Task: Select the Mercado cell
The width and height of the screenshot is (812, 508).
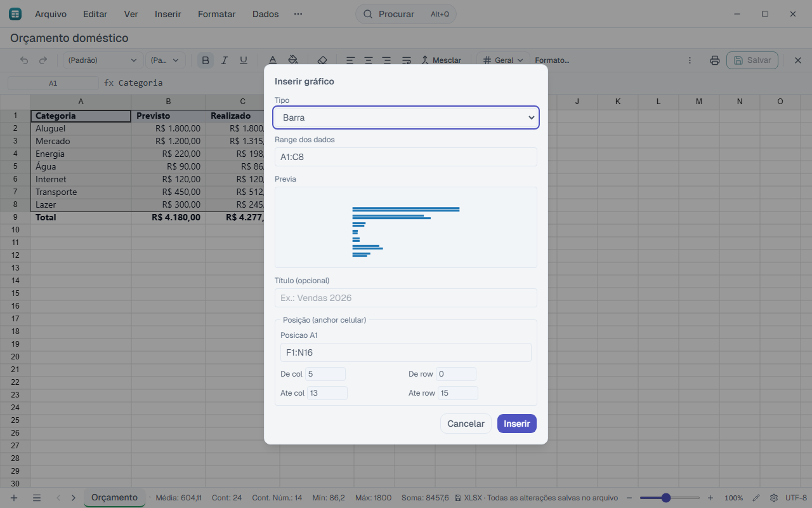Action: pos(81,141)
